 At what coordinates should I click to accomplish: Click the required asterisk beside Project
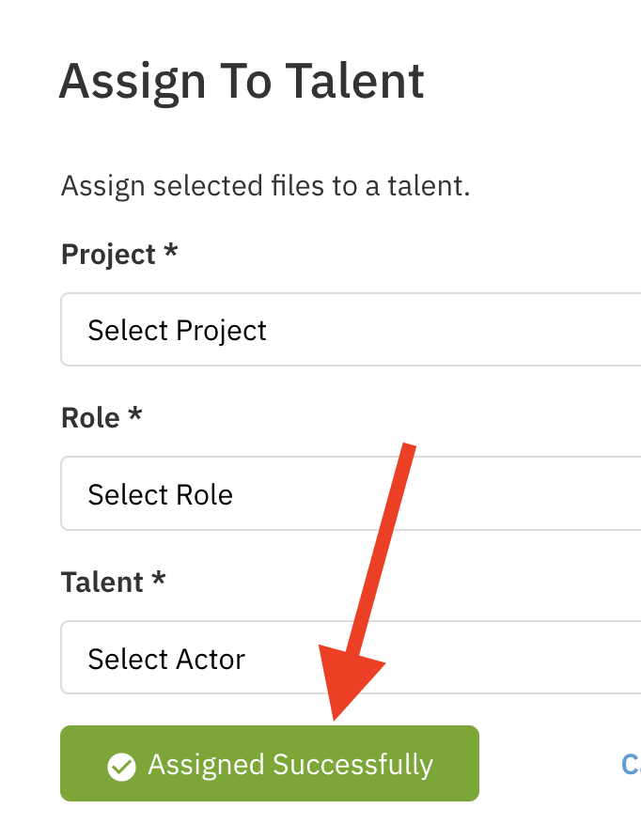point(171,253)
